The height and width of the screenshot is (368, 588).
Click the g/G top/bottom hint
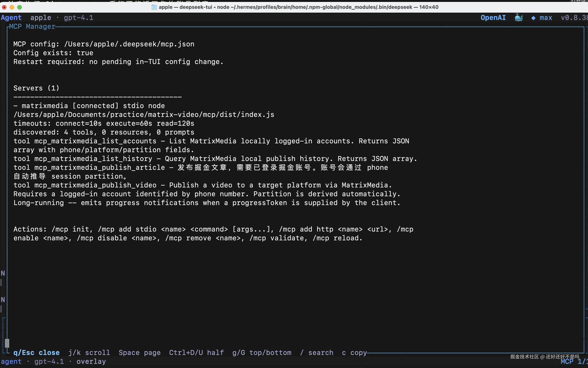click(262, 353)
